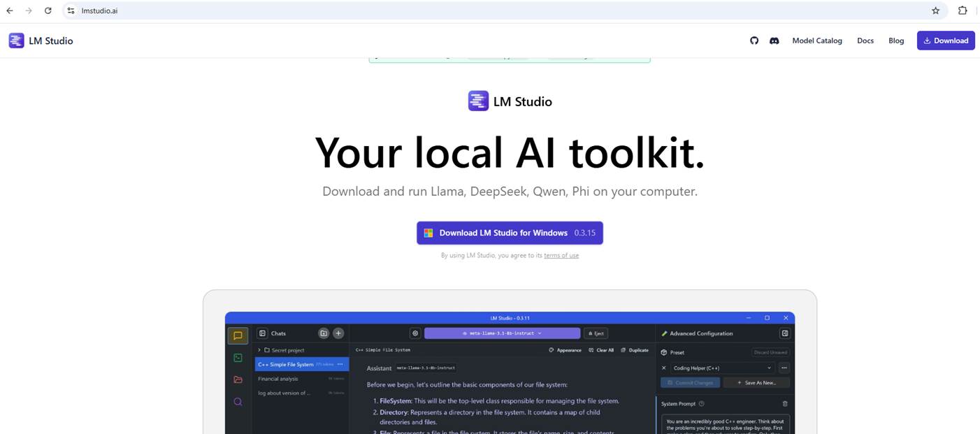Click the X beside Coding Helper (C++) preset
The width and height of the screenshot is (980, 434).
point(664,368)
